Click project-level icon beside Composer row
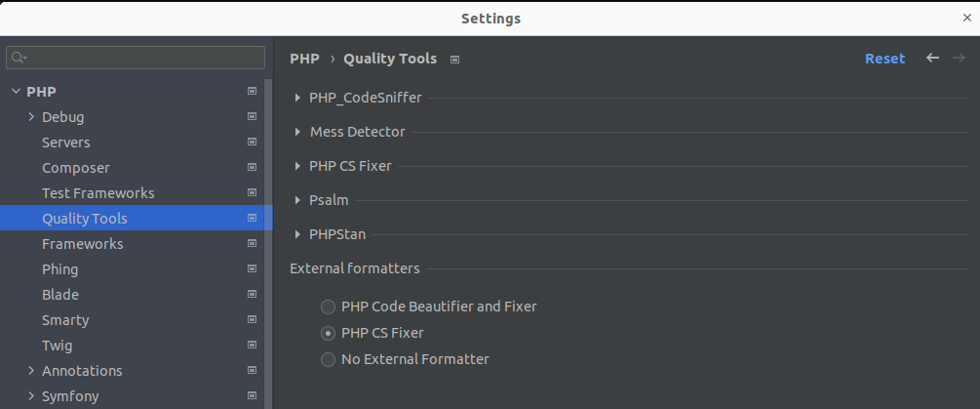 (x=252, y=167)
